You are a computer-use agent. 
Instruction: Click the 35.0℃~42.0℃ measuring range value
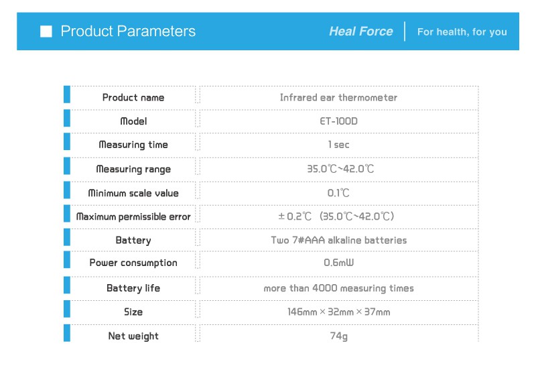(x=340, y=169)
